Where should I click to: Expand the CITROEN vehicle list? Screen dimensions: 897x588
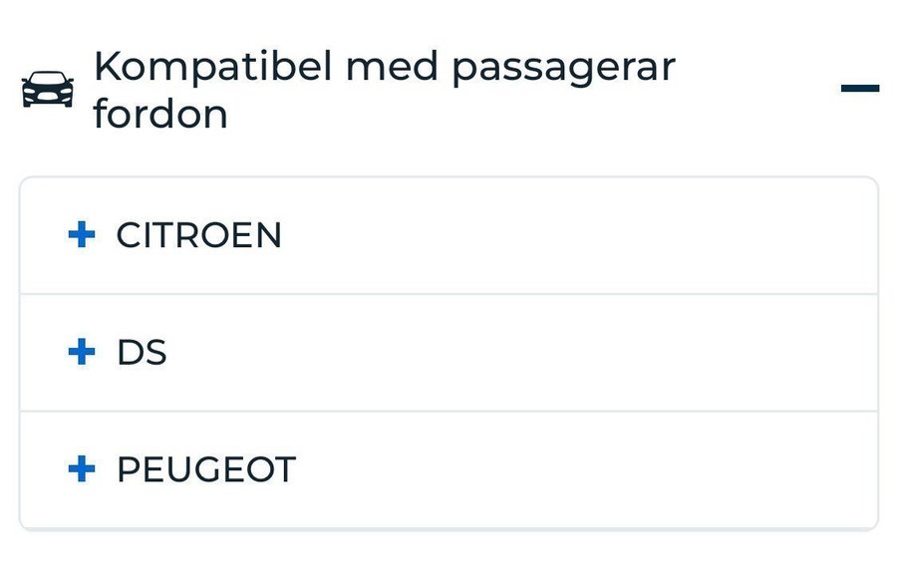pyautogui.click(x=448, y=236)
